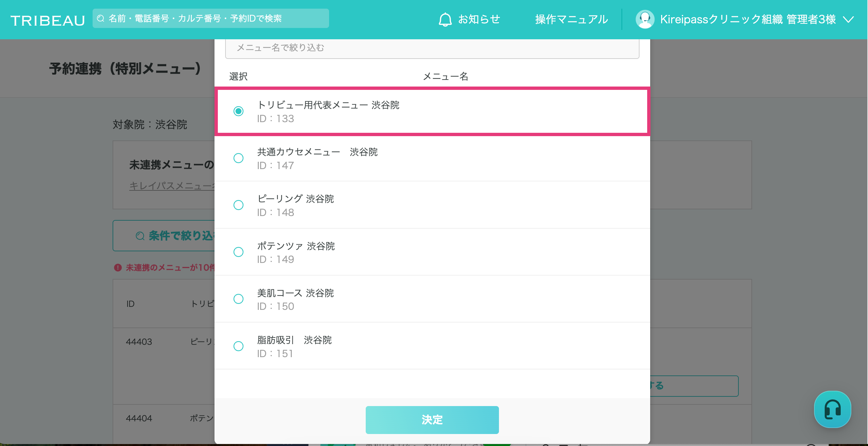Click the notification bell icon
Image resolution: width=868 pixels, height=446 pixels.
pyautogui.click(x=445, y=19)
